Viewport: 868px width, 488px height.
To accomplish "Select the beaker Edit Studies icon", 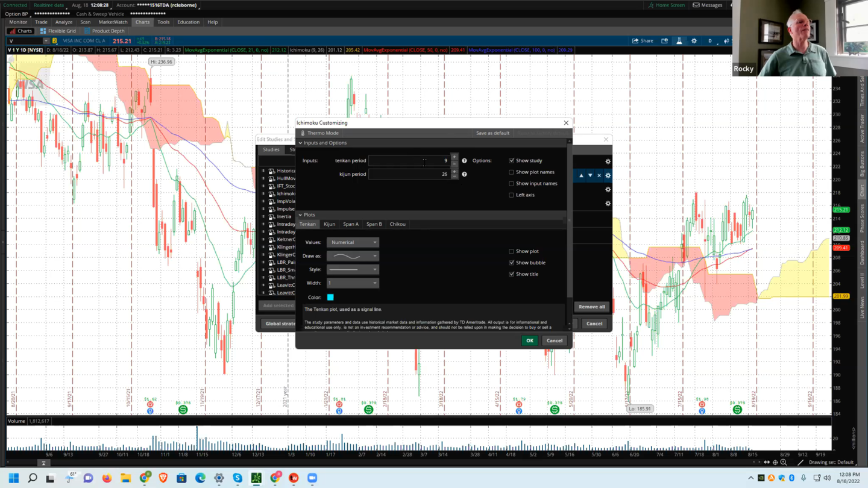I will (679, 40).
